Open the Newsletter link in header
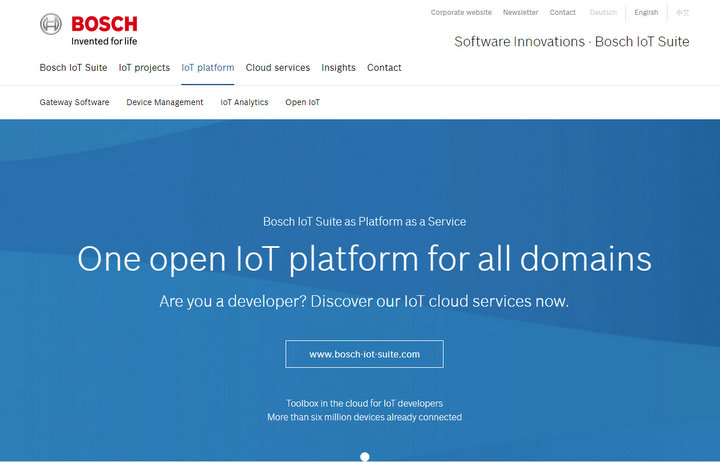This screenshot has height=462, width=720. (520, 12)
